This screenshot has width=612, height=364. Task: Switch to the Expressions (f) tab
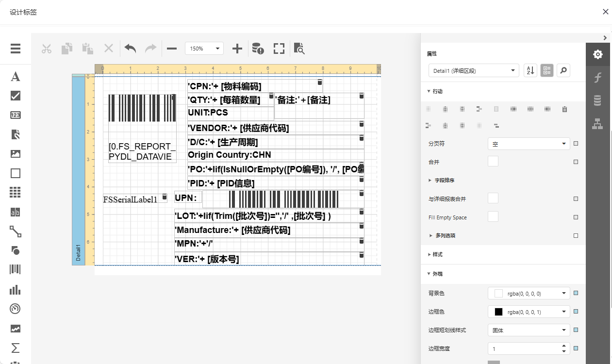[x=598, y=78]
